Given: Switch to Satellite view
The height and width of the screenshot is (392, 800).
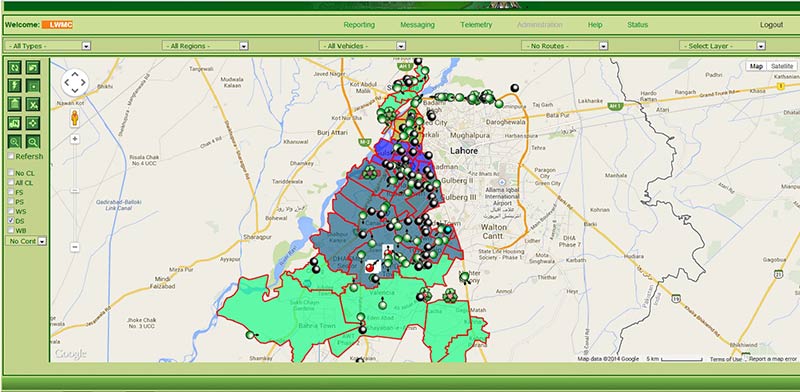Looking at the screenshot, I should (782, 66).
